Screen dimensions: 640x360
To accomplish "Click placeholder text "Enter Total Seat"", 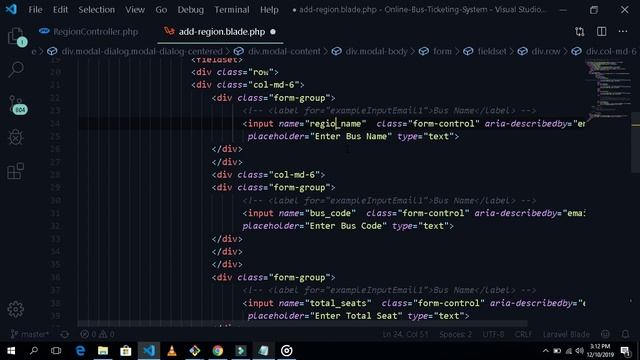I will [x=356, y=316].
